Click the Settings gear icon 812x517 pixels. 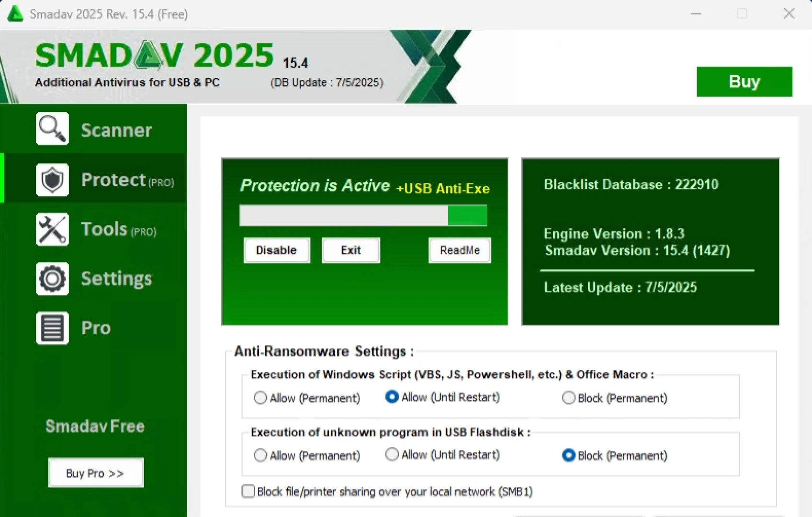[x=52, y=279]
